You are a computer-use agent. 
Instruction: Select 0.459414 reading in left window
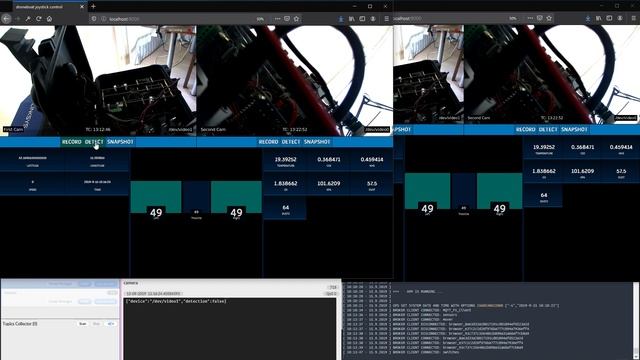point(372,160)
